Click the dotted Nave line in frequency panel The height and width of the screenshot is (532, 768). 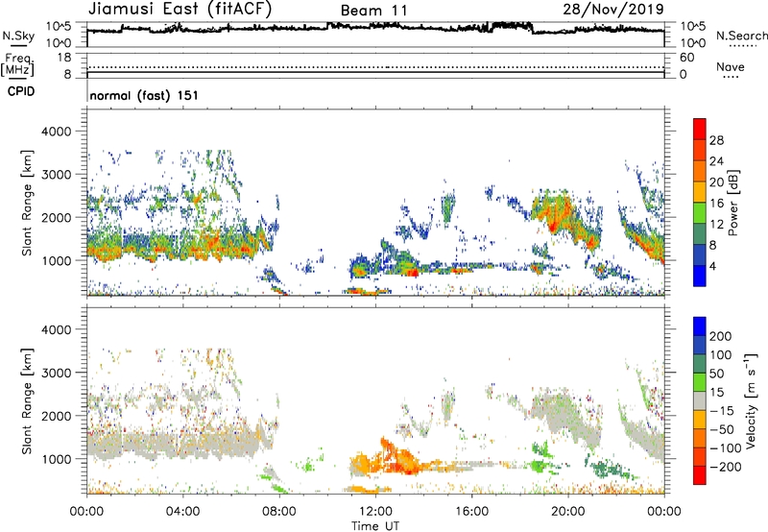click(375, 67)
